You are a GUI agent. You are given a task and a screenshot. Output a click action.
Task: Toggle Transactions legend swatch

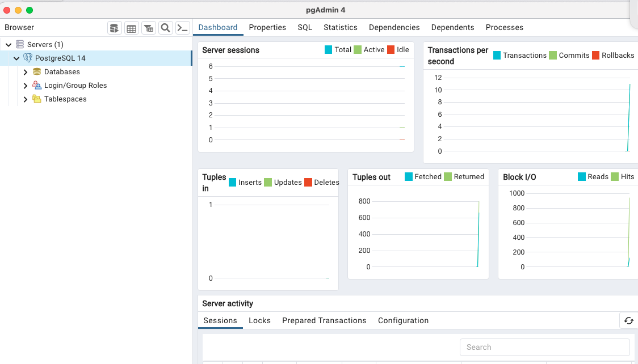497,55
